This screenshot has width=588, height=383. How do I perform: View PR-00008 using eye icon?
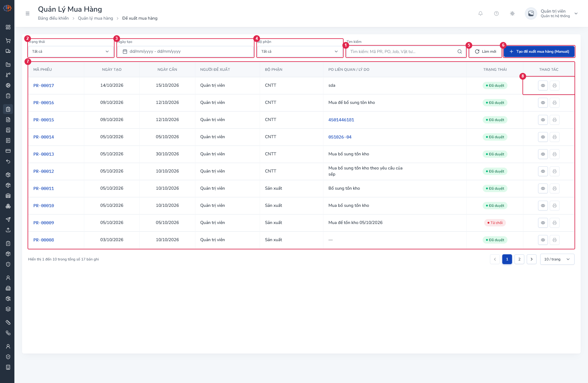coord(543,240)
